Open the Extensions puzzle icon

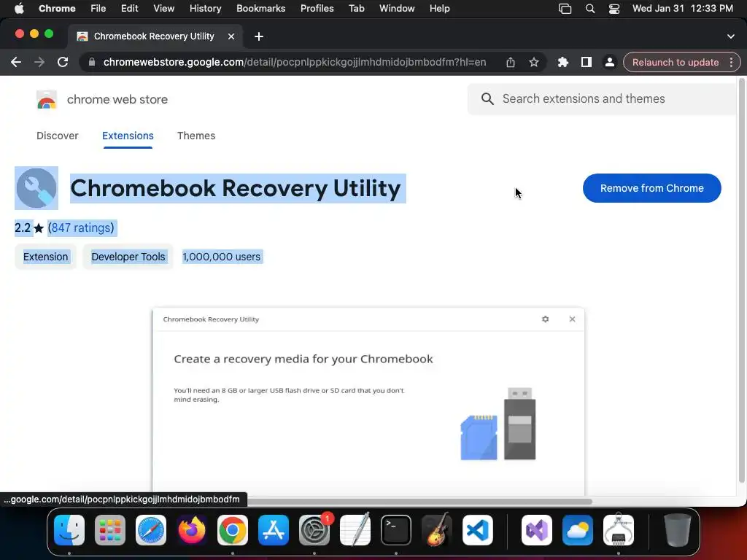point(562,63)
